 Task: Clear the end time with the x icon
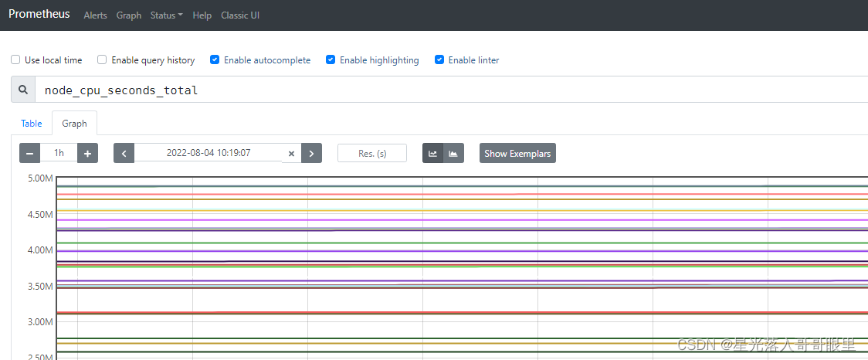tap(291, 154)
